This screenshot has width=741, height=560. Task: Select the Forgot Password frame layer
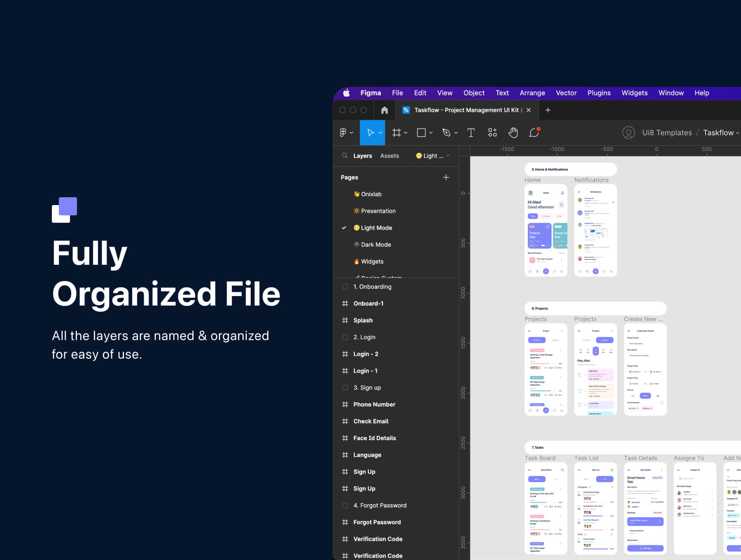[377, 522]
